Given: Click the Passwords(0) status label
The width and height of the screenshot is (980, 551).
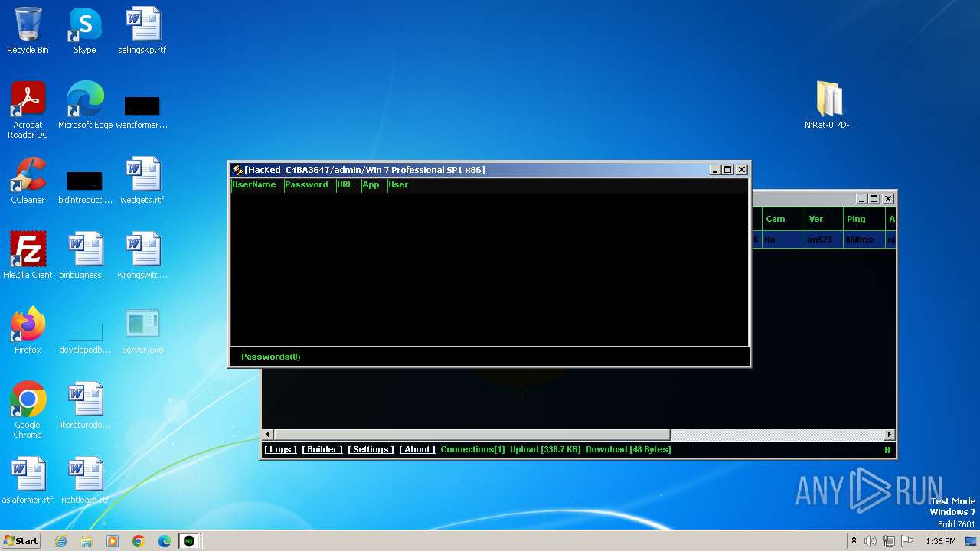Looking at the screenshot, I should [x=270, y=357].
